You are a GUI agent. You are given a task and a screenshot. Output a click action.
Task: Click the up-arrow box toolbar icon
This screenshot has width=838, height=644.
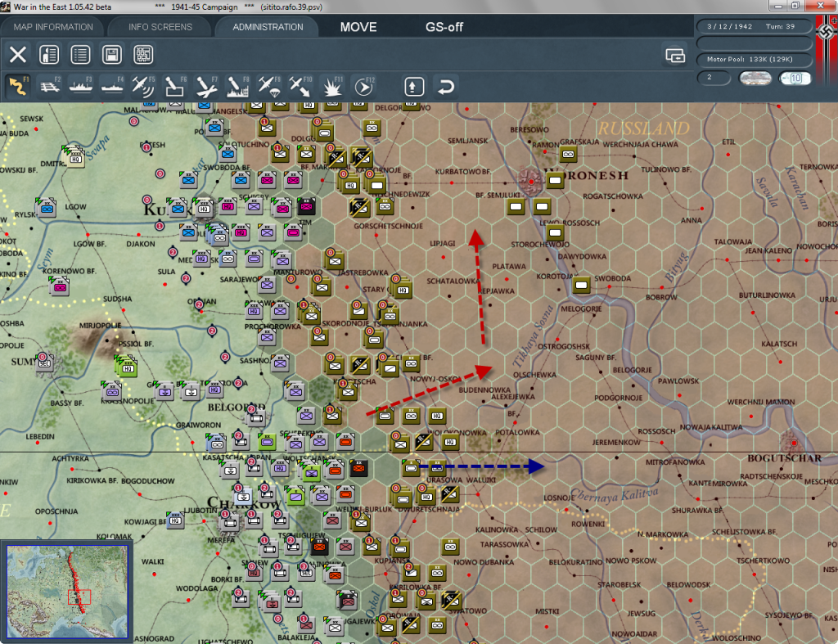pos(413,87)
